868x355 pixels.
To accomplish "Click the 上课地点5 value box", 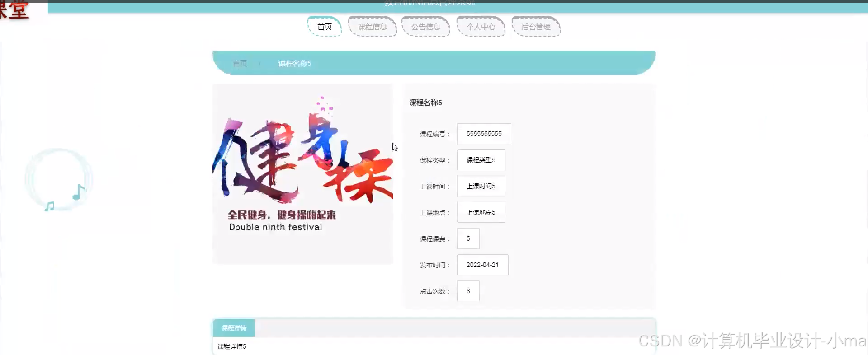I will point(481,212).
